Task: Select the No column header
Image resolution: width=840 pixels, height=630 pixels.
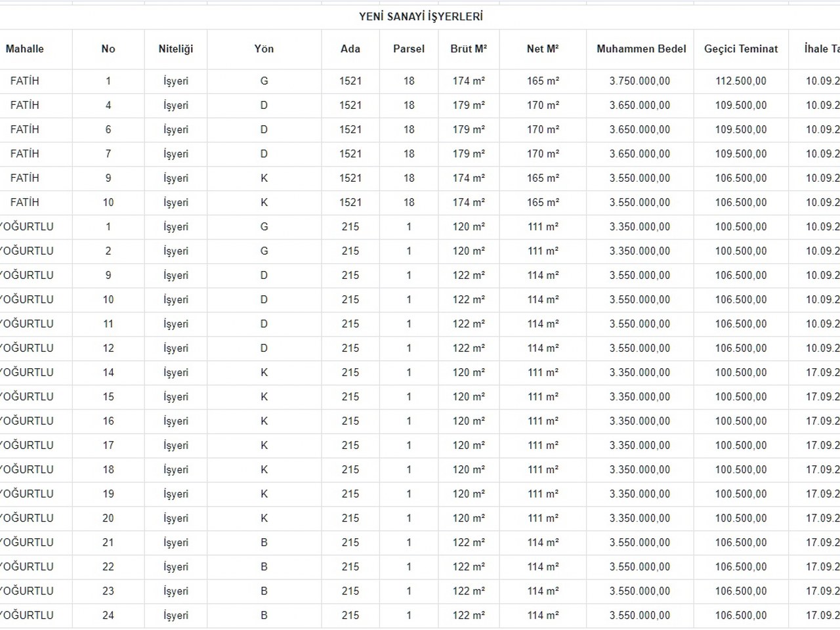Action: pos(108,49)
